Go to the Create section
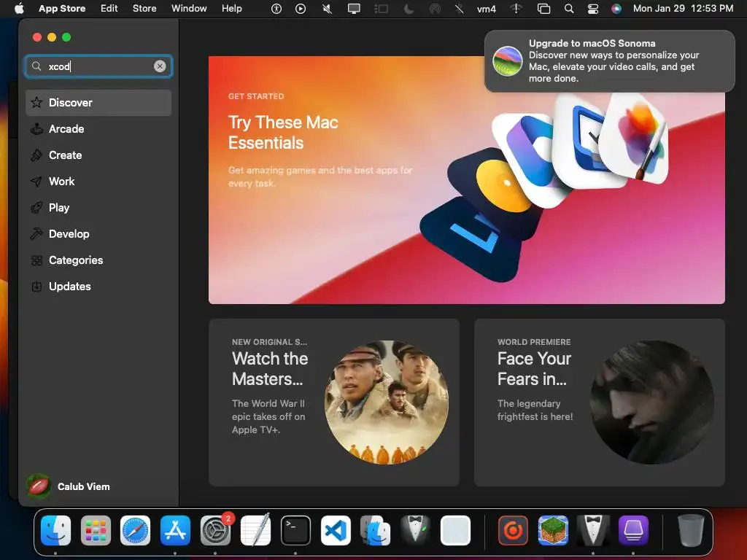 tap(98, 155)
